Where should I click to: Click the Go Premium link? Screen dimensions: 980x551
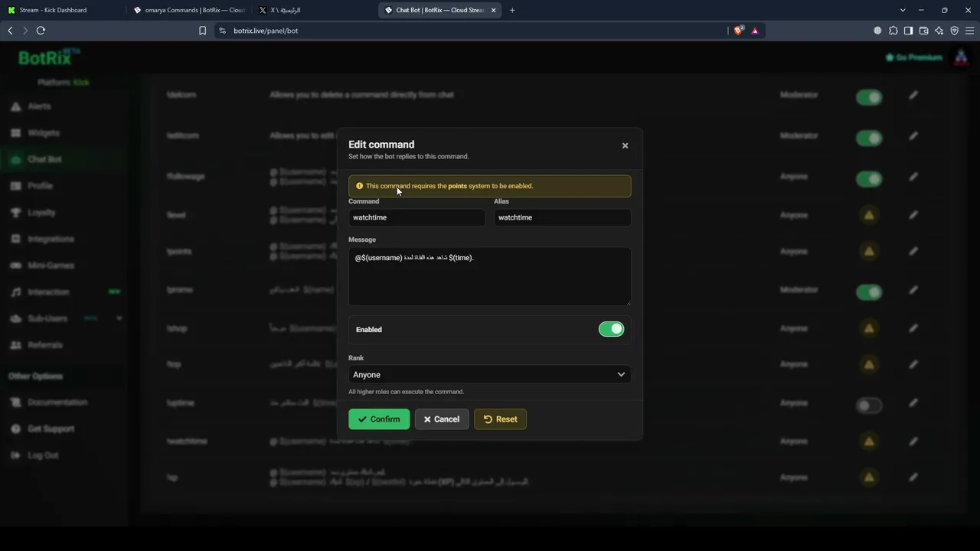click(913, 57)
